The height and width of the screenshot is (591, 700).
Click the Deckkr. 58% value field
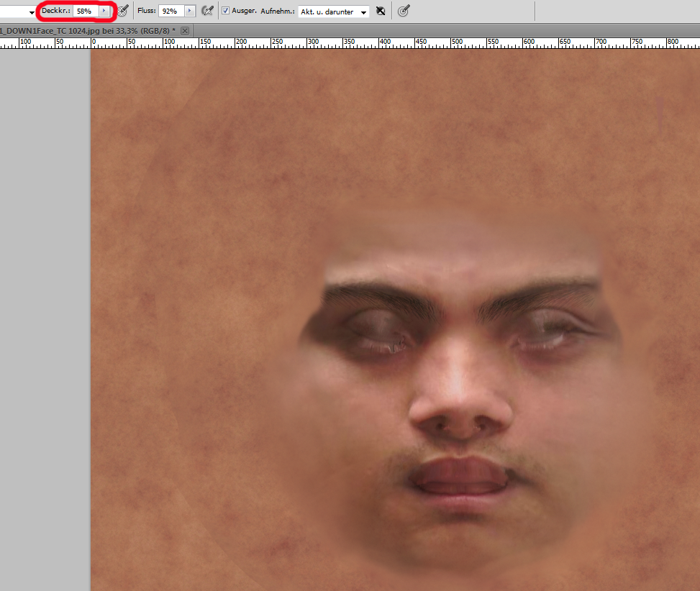click(86, 12)
